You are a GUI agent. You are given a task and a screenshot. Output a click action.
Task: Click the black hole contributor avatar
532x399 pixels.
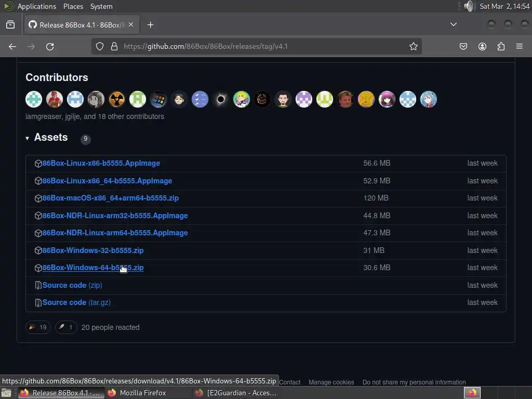[x=221, y=99]
